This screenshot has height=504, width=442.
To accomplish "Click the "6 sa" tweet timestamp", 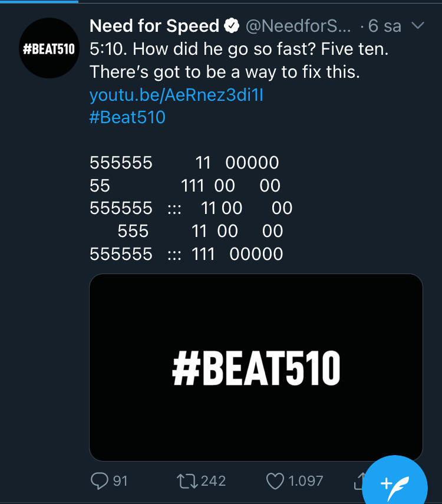I will coord(384,26).
